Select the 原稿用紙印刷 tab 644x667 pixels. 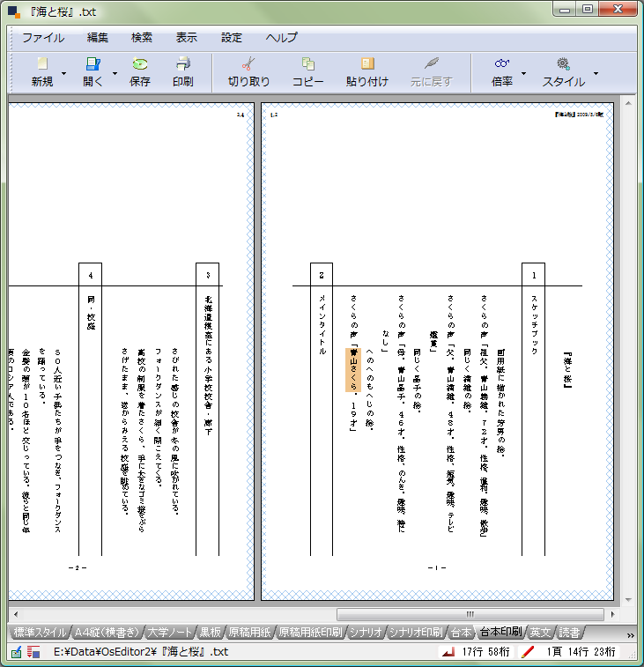pyautogui.click(x=310, y=633)
